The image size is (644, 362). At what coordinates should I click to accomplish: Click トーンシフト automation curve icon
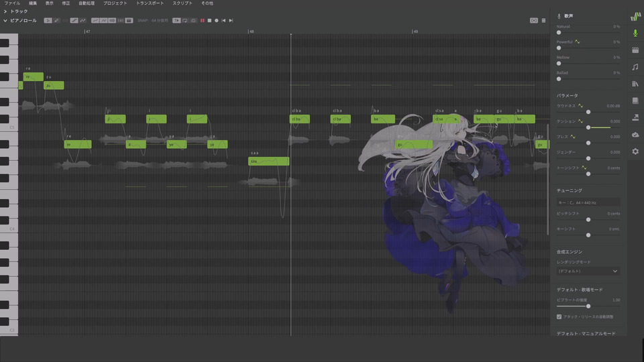(x=584, y=168)
